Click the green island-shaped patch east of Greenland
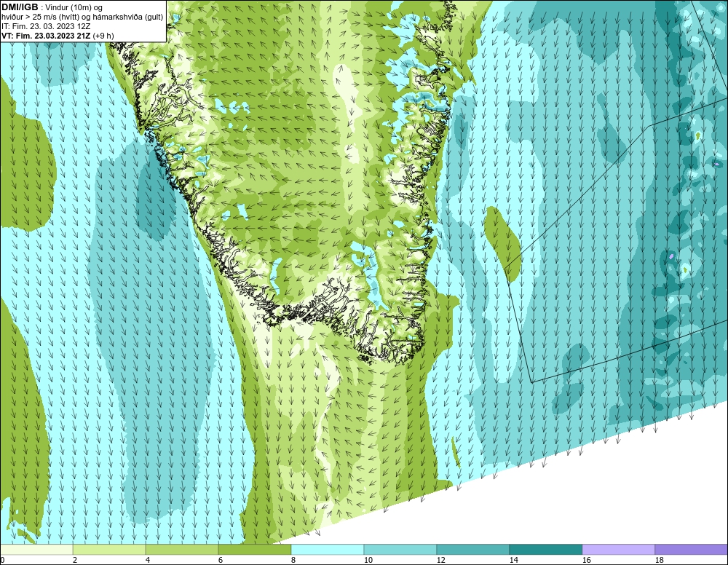728x565 pixels. pyautogui.click(x=502, y=244)
